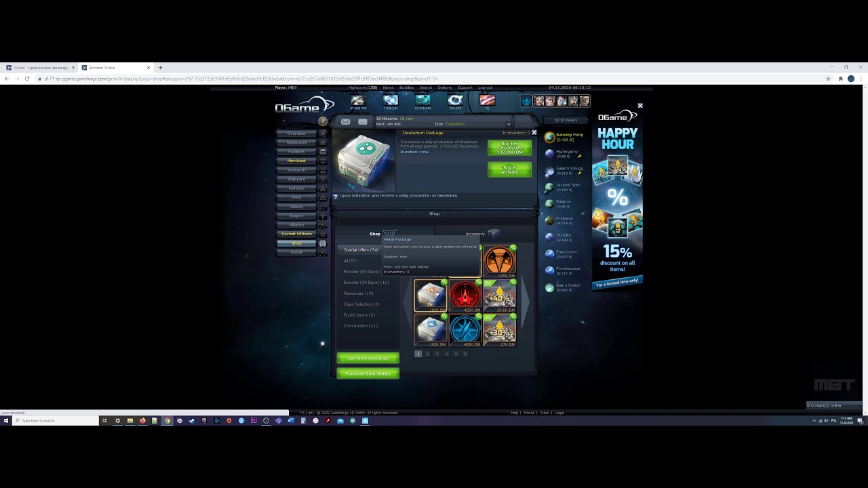868x488 pixels.
Task: Open the Options link in top bar
Action: pos(444,87)
